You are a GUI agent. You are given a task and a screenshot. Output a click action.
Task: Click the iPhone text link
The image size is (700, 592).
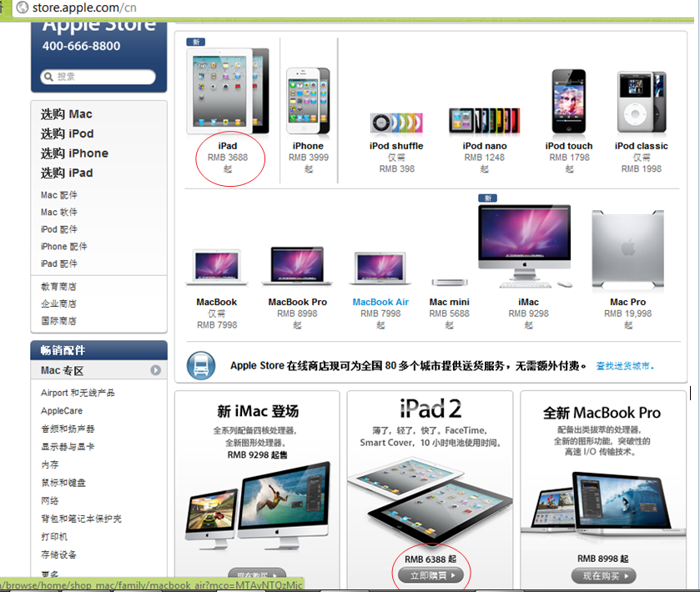308,146
